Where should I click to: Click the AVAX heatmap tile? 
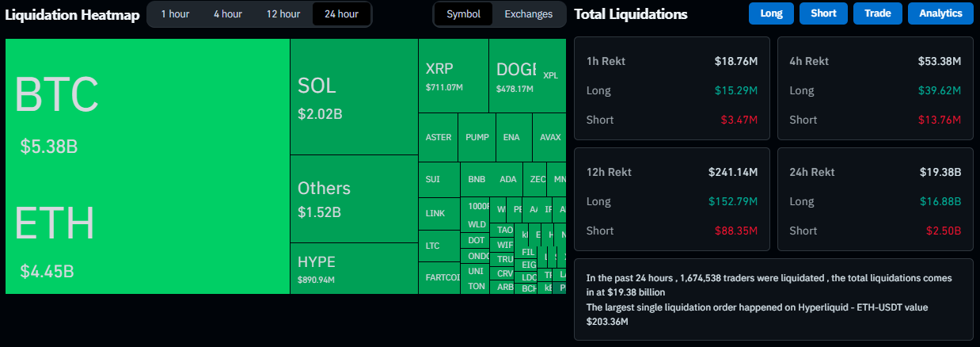[x=549, y=137]
